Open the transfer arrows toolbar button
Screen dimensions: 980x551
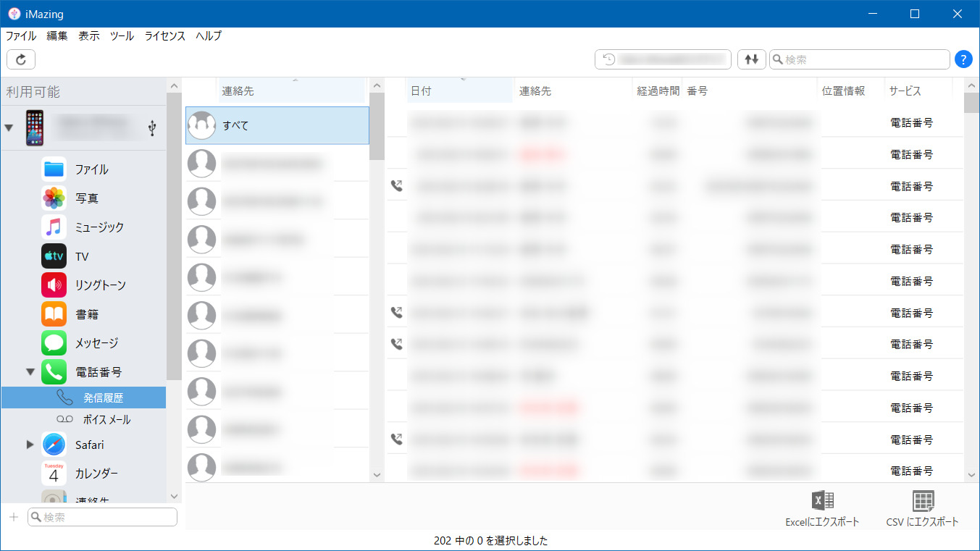[x=752, y=59]
